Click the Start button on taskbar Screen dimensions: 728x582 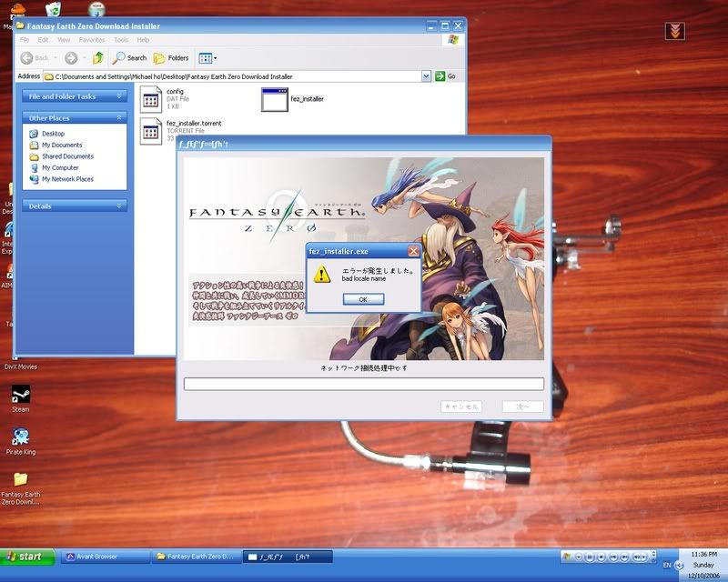pos(25,556)
